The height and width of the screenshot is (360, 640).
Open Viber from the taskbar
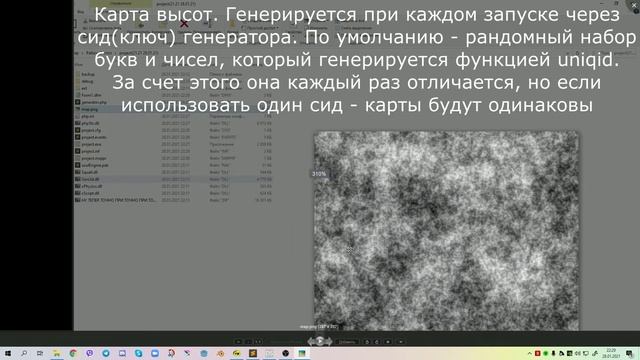89,353
